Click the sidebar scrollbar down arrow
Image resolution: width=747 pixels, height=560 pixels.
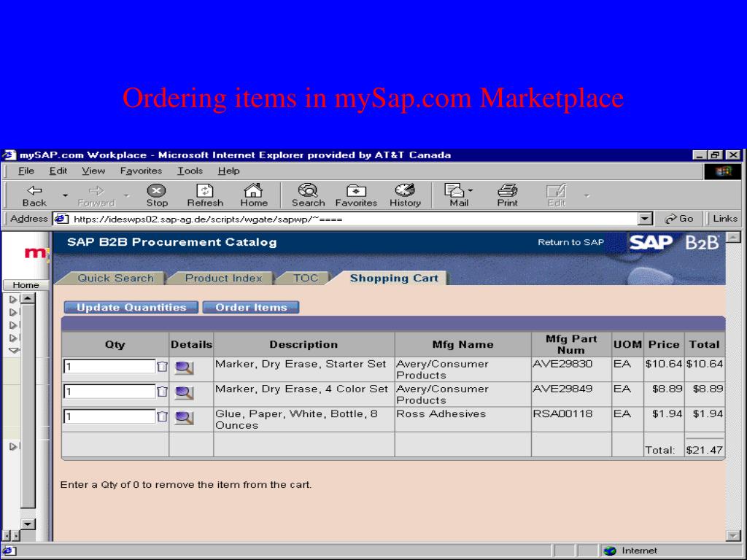28,524
